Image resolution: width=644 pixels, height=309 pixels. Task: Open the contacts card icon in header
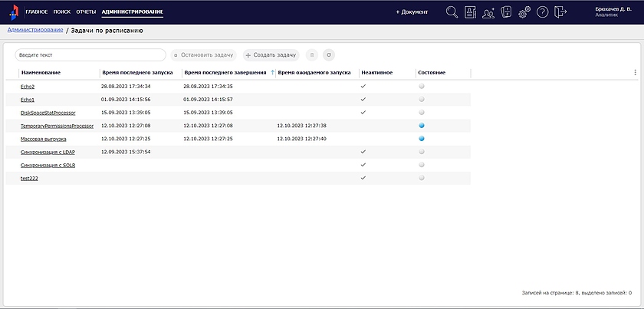470,12
